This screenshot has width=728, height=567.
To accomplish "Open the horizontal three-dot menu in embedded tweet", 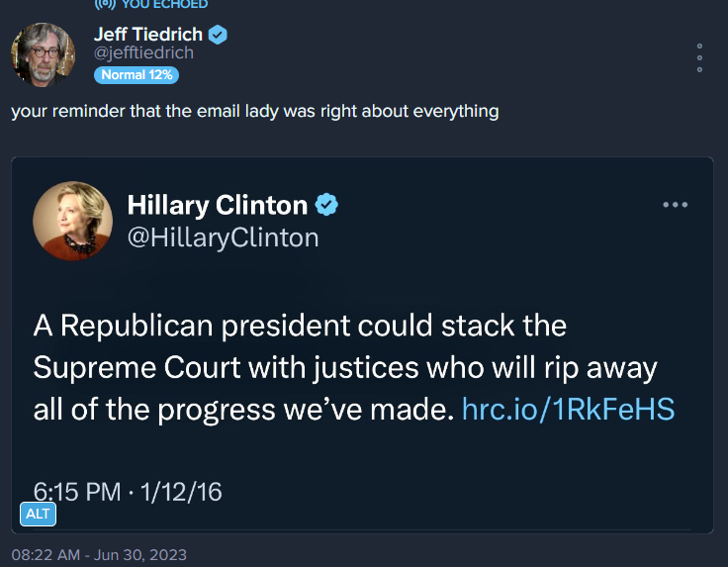I will [x=675, y=205].
